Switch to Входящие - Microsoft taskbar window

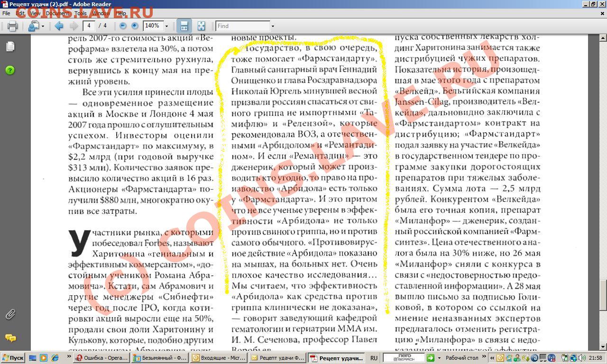[218, 358]
